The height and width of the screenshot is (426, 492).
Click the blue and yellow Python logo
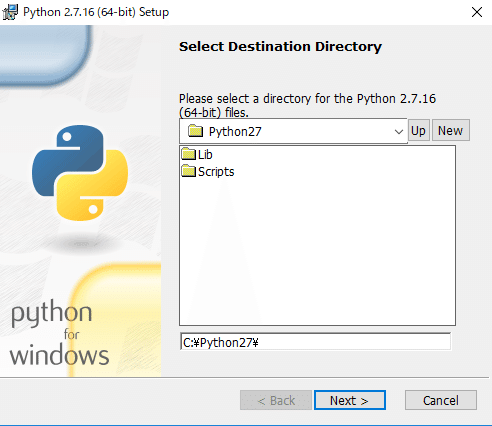(80, 173)
